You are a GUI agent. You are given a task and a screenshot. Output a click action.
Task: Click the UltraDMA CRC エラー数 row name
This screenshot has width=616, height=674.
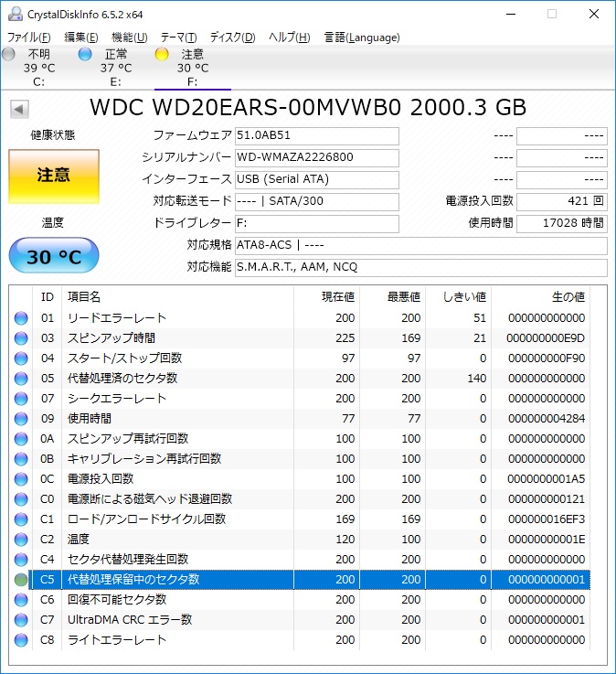tap(130, 620)
